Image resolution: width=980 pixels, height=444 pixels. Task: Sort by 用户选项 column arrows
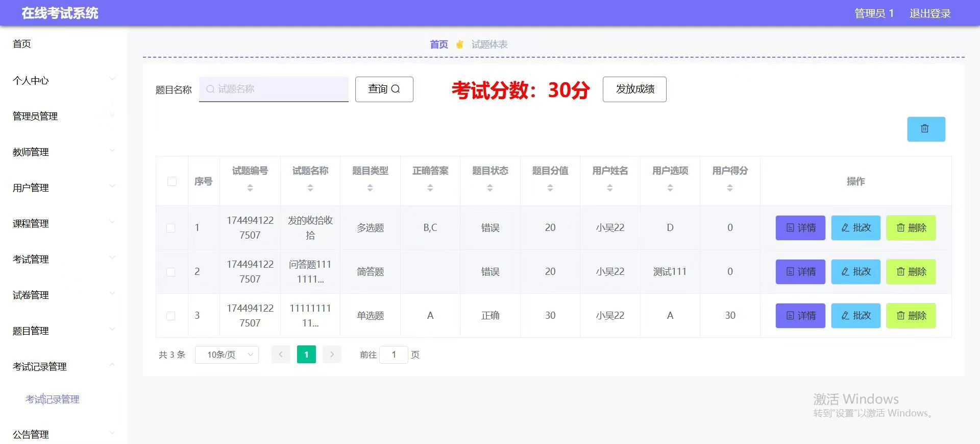point(670,188)
